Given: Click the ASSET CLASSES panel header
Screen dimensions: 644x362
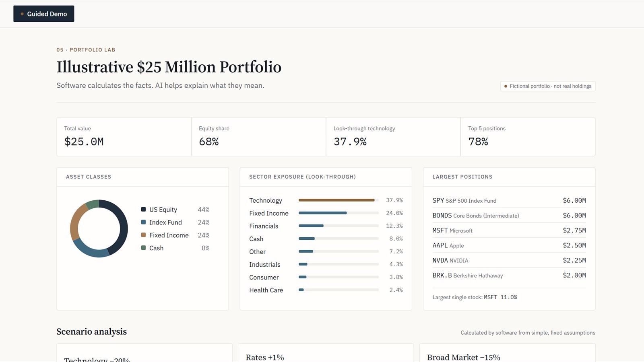Looking at the screenshot, I should (89, 177).
